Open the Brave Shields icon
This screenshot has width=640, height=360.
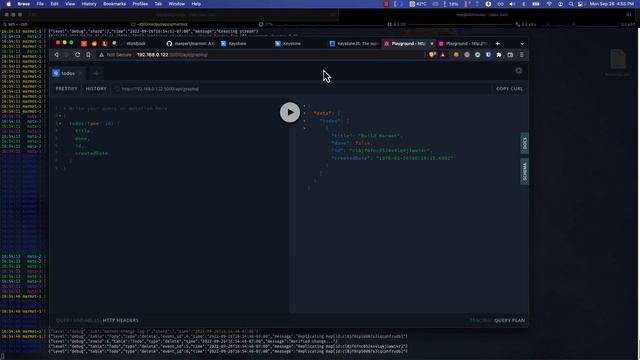click(x=432, y=55)
